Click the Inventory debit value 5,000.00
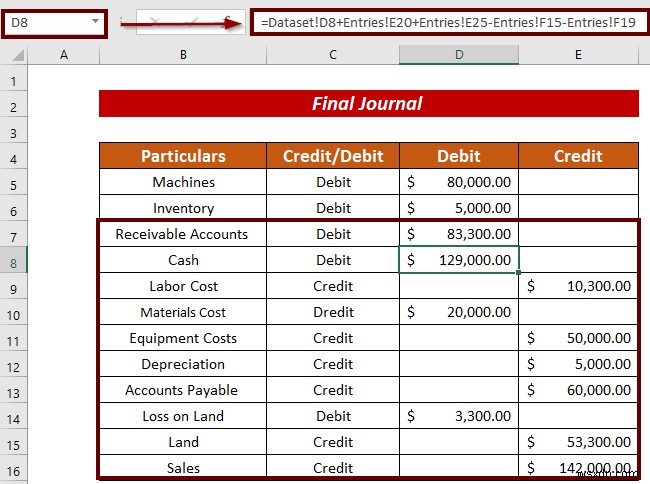The image size is (650, 484). (x=459, y=208)
